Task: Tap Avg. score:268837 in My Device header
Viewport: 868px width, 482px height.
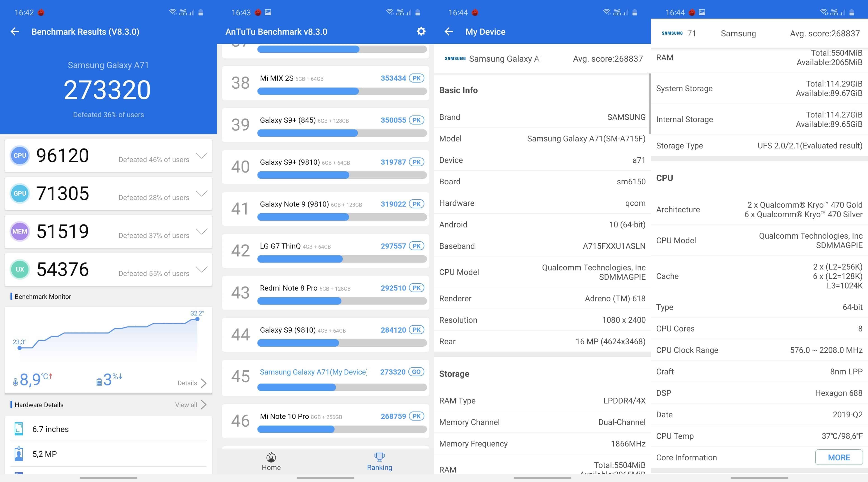Action: (608, 59)
